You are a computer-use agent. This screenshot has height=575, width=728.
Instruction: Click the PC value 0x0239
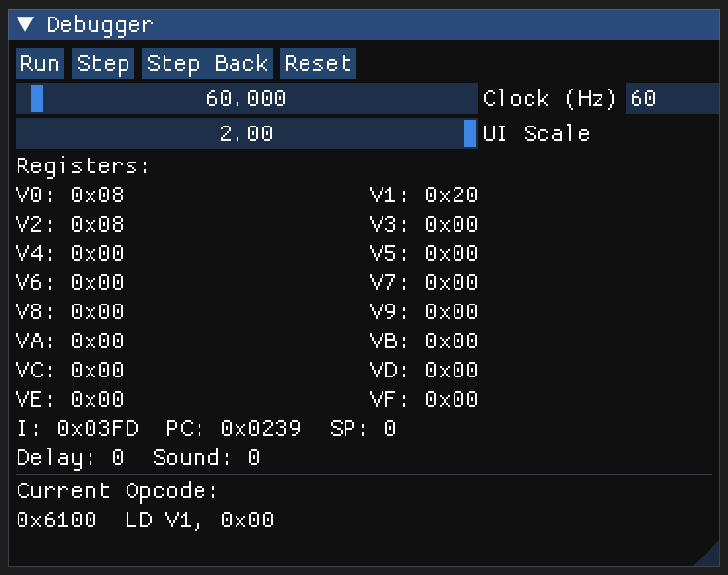pyautogui.click(x=261, y=429)
